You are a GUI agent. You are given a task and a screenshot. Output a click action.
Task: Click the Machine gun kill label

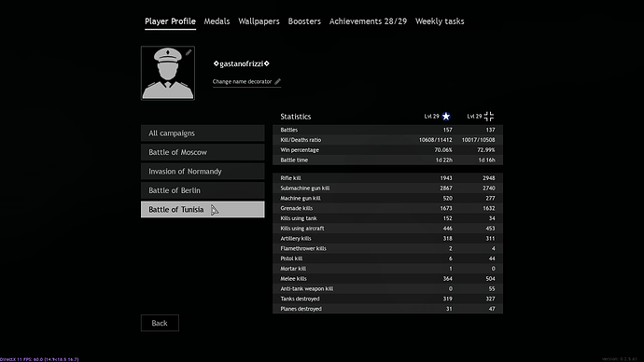pos(301,198)
